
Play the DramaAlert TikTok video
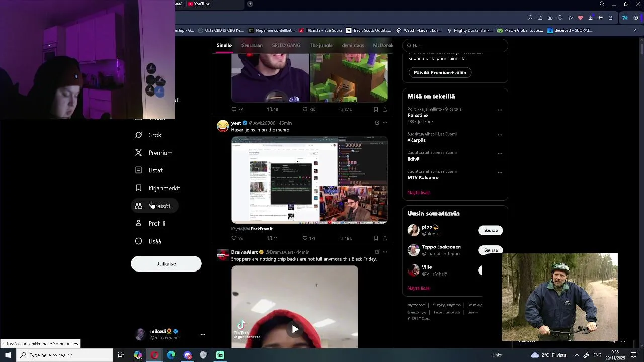pyautogui.click(x=295, y=329)
